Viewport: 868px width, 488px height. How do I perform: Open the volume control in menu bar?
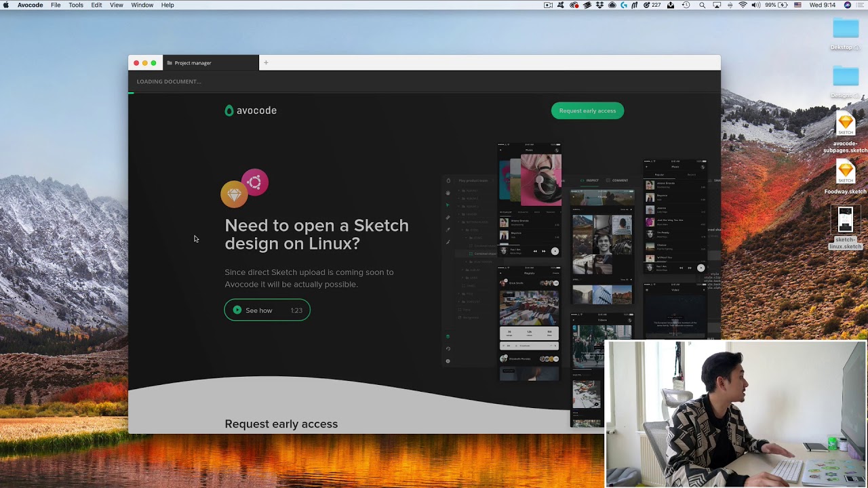(x=755, y=5)
